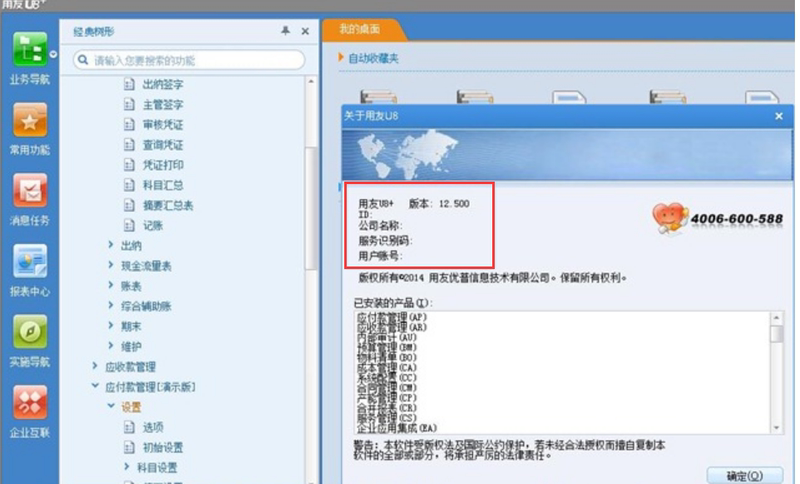Open 实施导航 compass icon
Viewport: 800px width, 484px height.
(30, 332)
